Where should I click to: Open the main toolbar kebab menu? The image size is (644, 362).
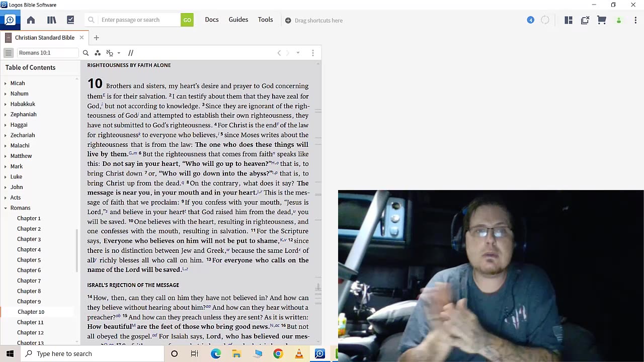tap(635, 20)
